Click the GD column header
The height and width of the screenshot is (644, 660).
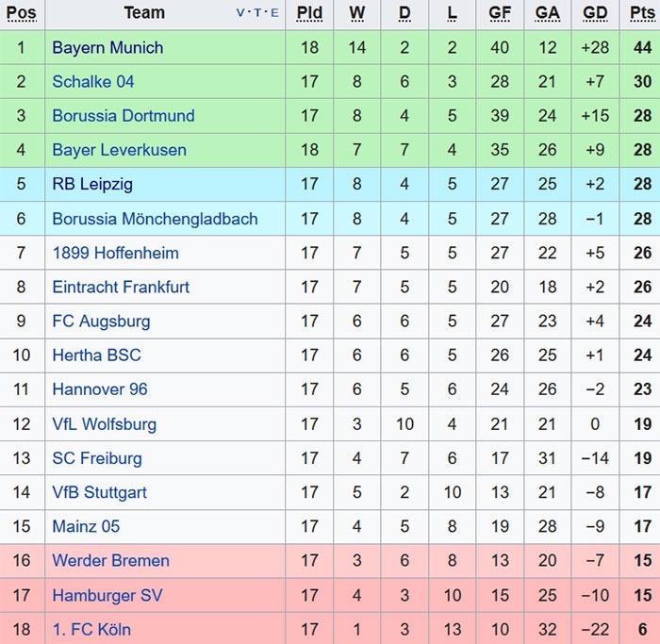click(595, 13)
